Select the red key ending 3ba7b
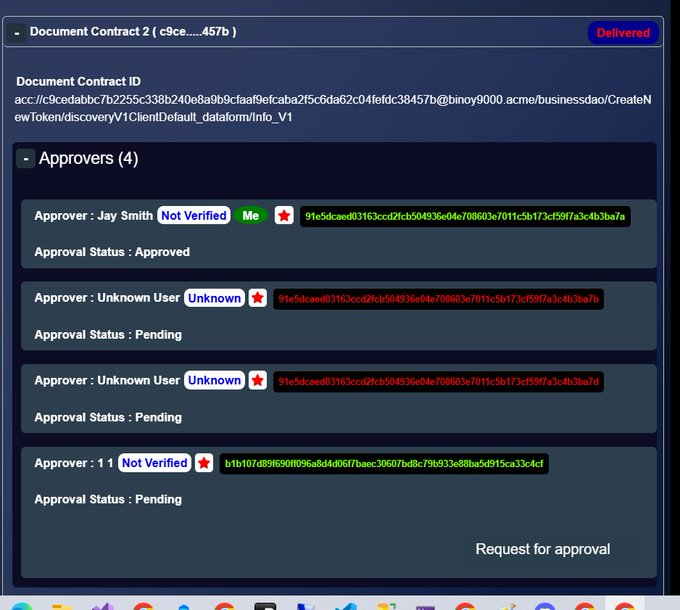Viewport: 680px width, 610px height. click(438, 299)
